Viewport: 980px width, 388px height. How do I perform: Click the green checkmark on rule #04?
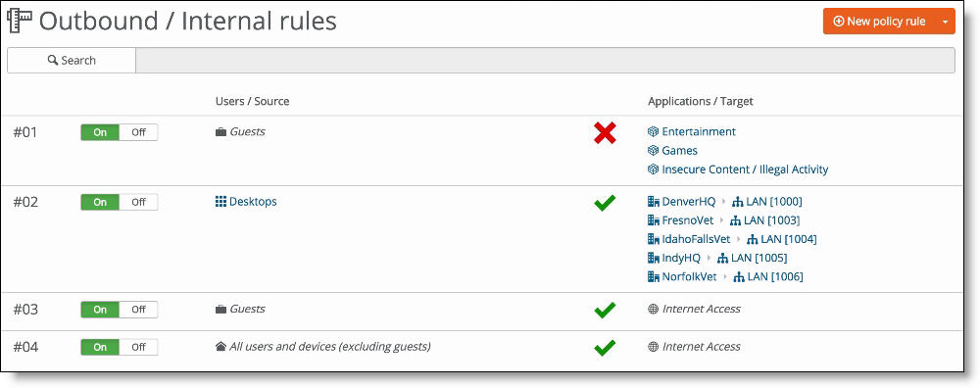pyautogui.click(x=605, y=348)
